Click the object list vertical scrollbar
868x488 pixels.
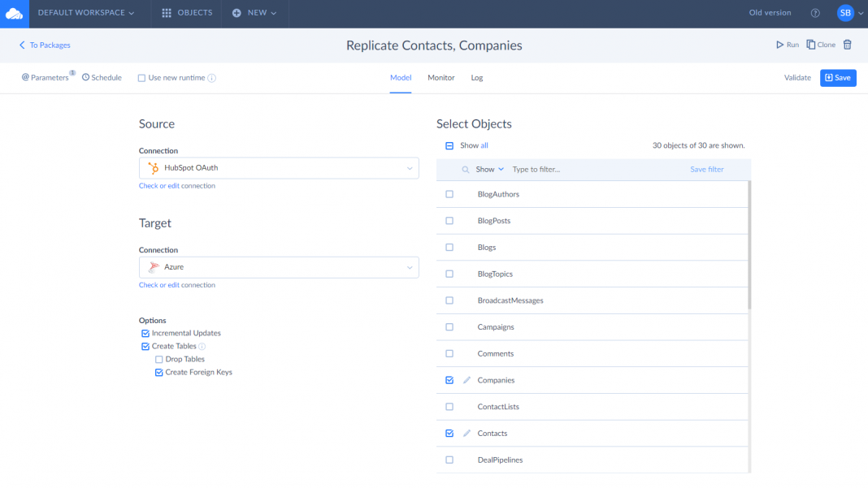tap(749, 244)
